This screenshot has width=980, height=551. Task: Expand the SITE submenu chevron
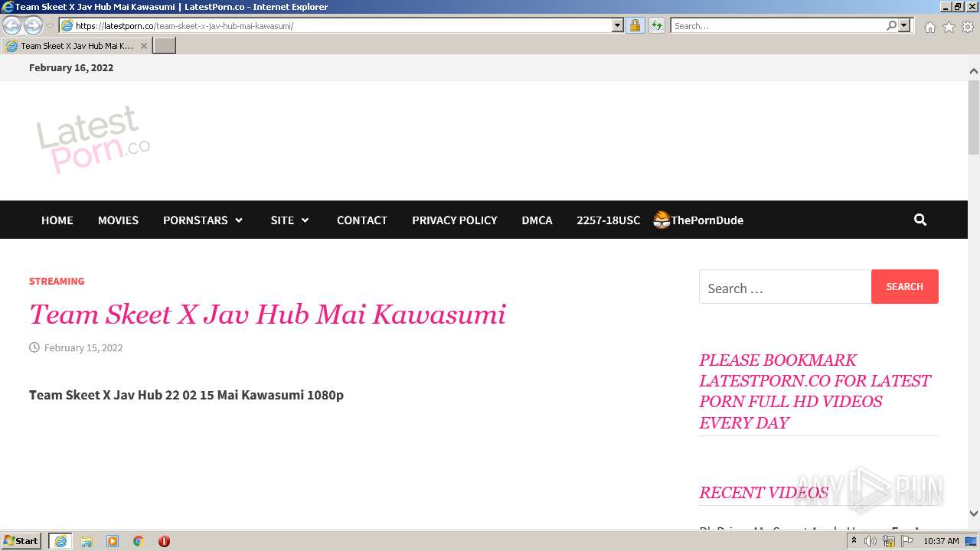(x=305, y=220)
